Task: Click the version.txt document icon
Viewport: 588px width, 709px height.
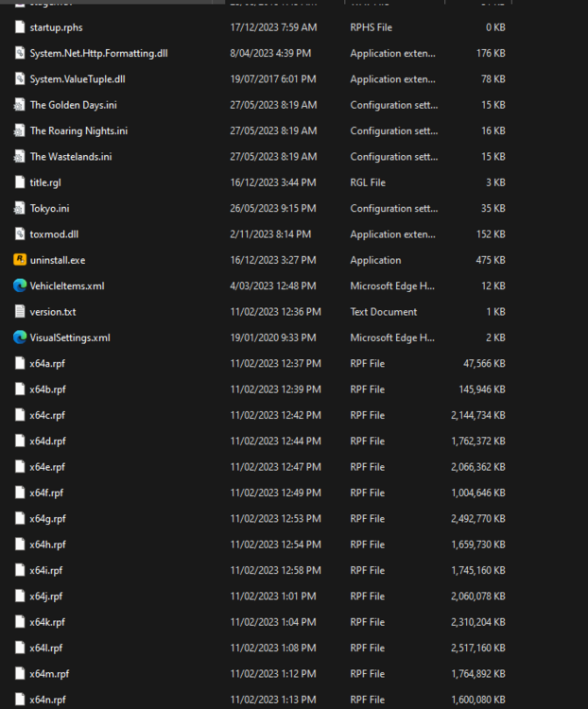Action: point(20,312)
